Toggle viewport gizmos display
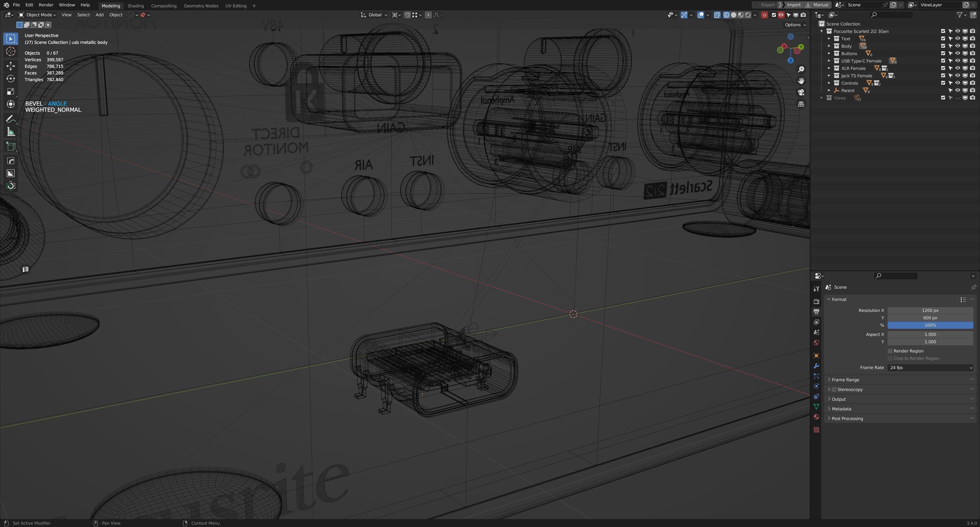Viewport: 980px width, 527px height. (x=684, y=15)
